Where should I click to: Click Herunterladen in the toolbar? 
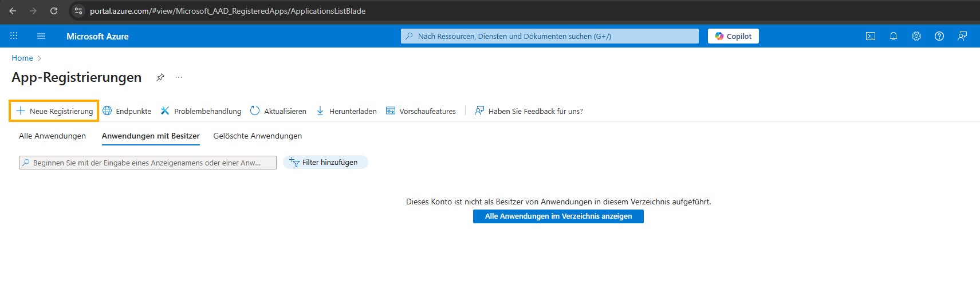click(347, 111)
